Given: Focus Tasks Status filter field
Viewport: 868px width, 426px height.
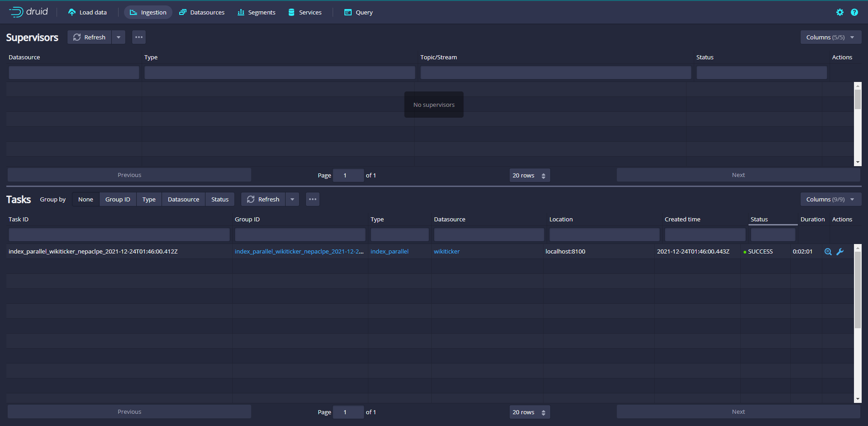Looking at the screenshot, I should click(773, 235).
